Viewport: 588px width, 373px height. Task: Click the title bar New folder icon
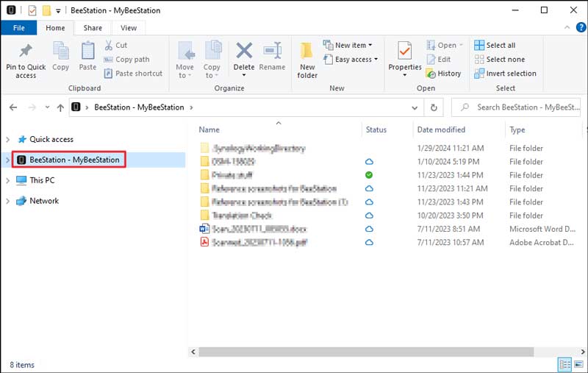[x=46, y=10]
